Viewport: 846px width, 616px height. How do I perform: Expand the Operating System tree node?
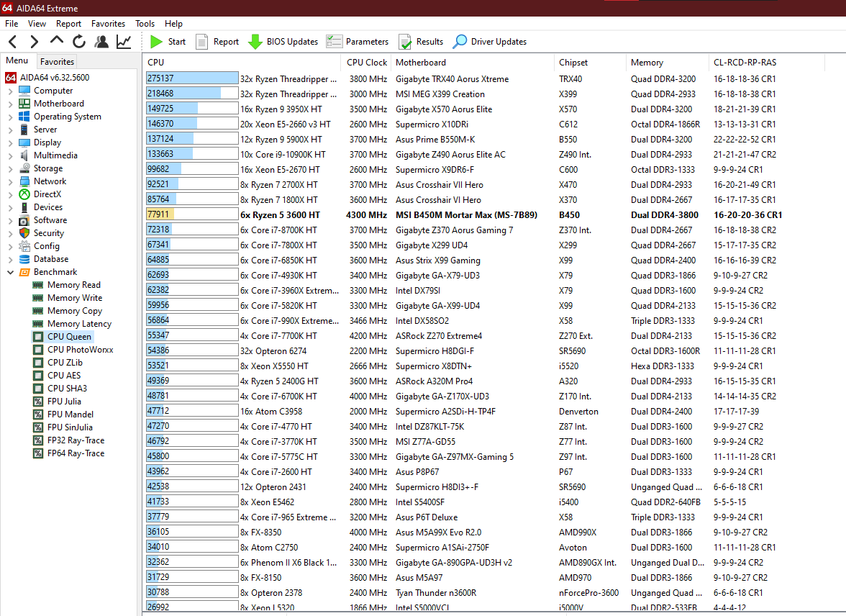pyautogui.click(x=10, y=117)
